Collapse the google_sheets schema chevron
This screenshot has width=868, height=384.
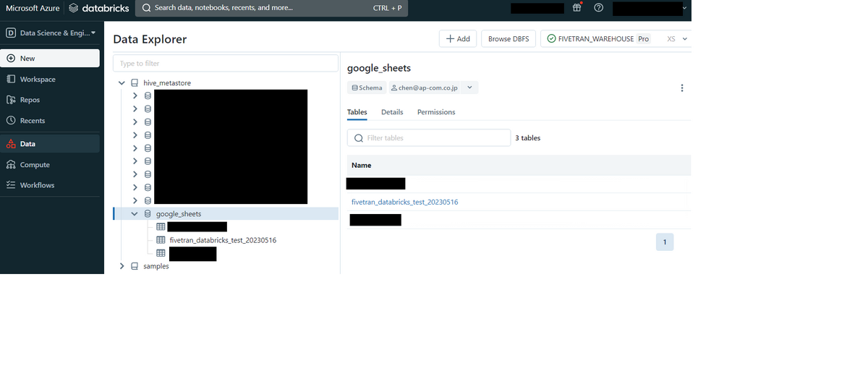point(135,214)
